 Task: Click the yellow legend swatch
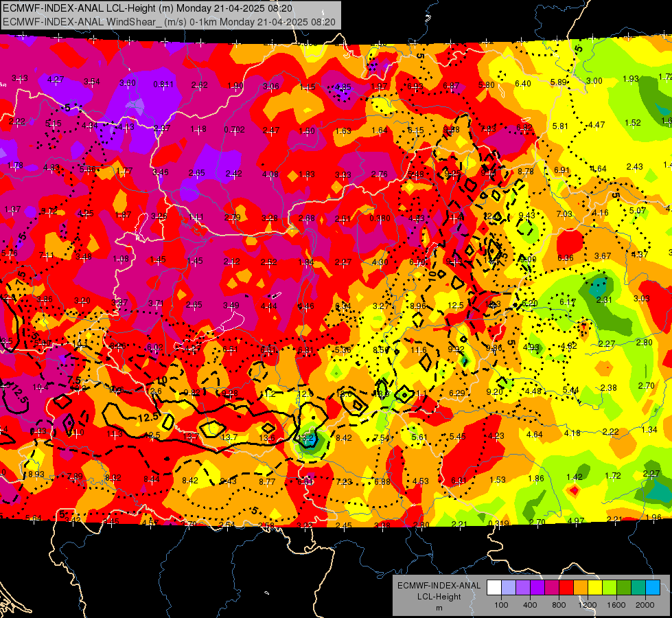point(595,588)
